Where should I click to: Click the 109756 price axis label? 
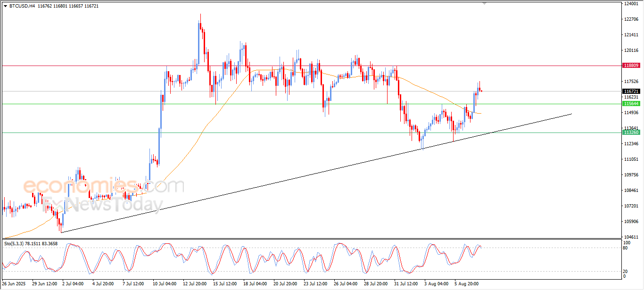[x=631, y=175]
